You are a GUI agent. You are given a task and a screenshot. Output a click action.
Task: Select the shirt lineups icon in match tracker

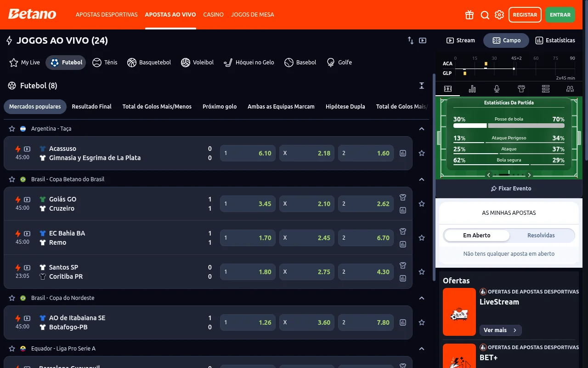pyautogui.click(x=521, y=89)
